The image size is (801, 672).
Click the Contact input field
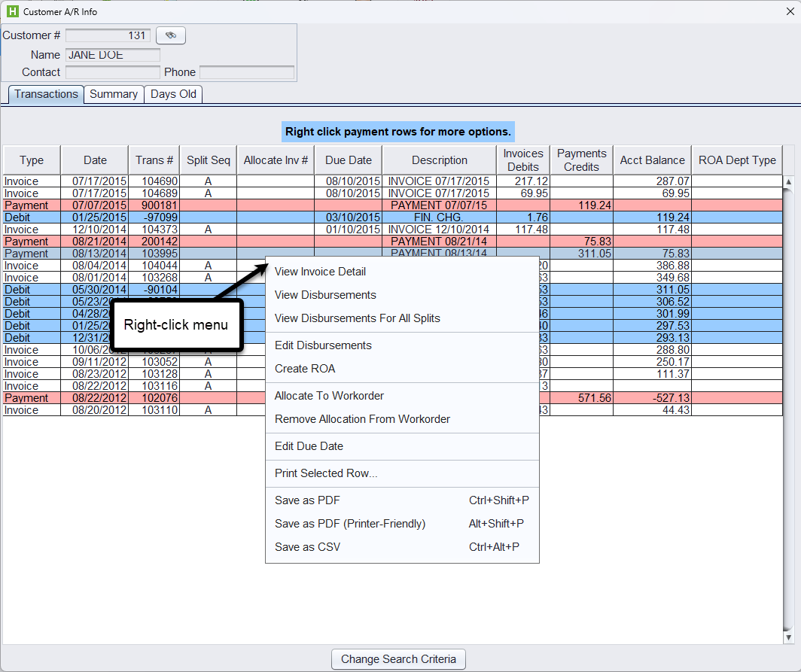113,72
